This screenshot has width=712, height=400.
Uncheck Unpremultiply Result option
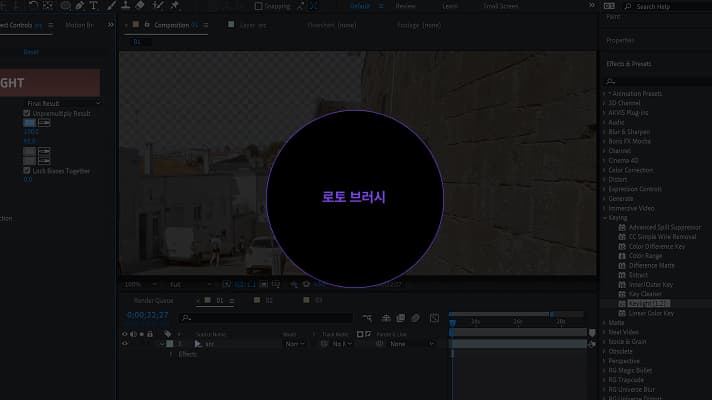27,114
